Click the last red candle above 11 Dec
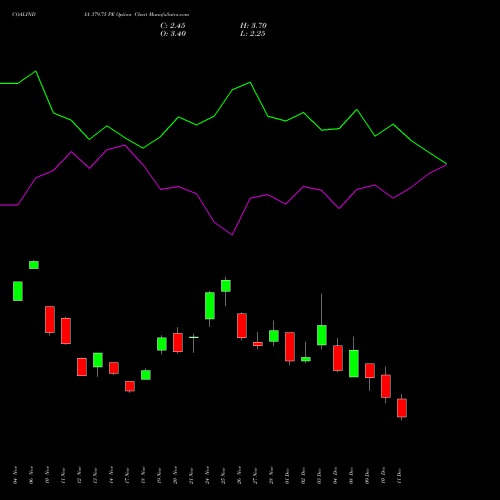The image size is (500, 500). coord(402,408)
